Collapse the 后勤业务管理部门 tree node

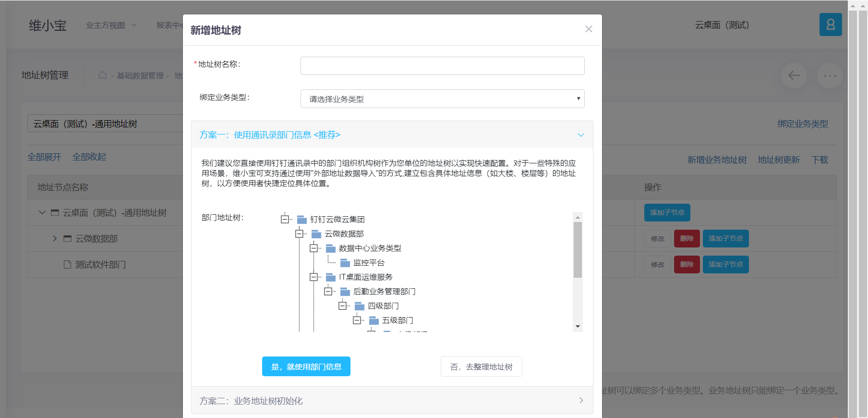tap(328, 291)
